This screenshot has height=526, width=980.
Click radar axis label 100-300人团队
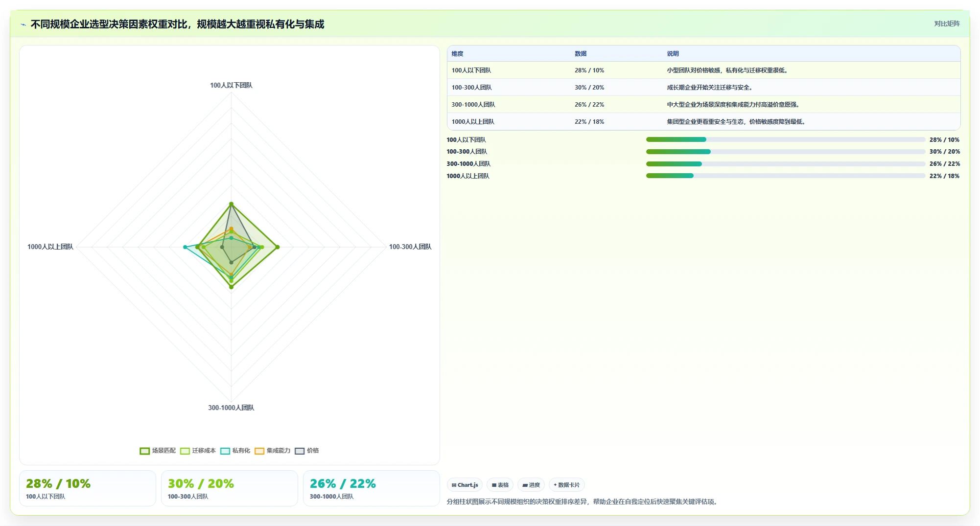pos(410,247)
